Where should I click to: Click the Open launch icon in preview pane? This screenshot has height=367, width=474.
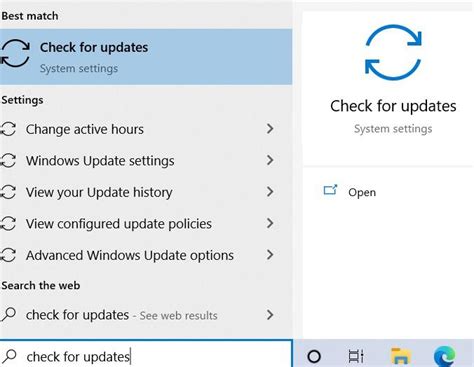pos(330,190)
